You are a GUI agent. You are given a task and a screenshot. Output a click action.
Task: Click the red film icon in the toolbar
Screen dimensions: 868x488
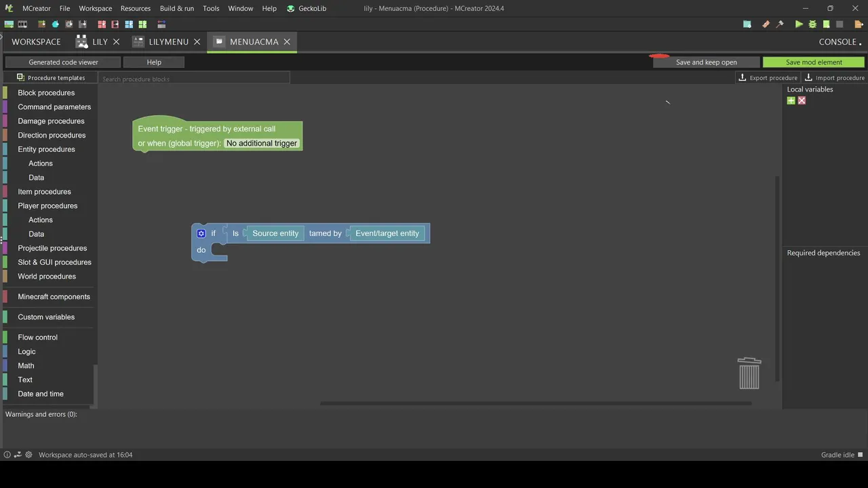click(x=115, y=24)
